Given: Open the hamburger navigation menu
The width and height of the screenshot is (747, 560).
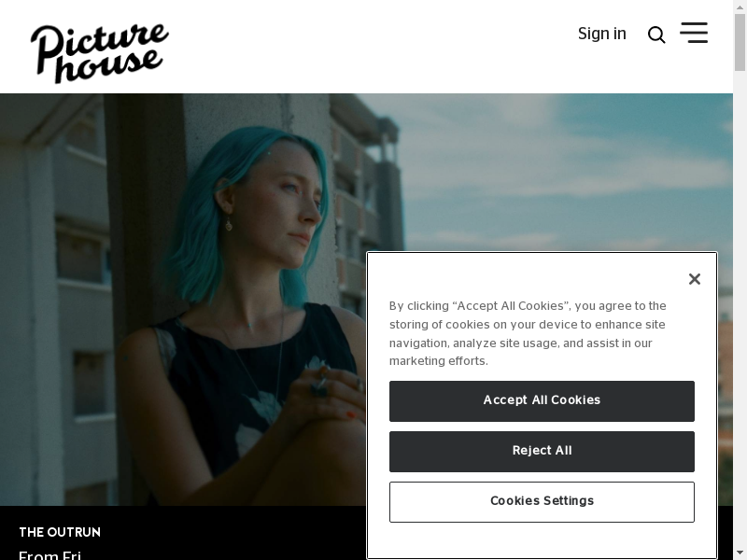Looking at the screenshot, I should click(694, 33).
